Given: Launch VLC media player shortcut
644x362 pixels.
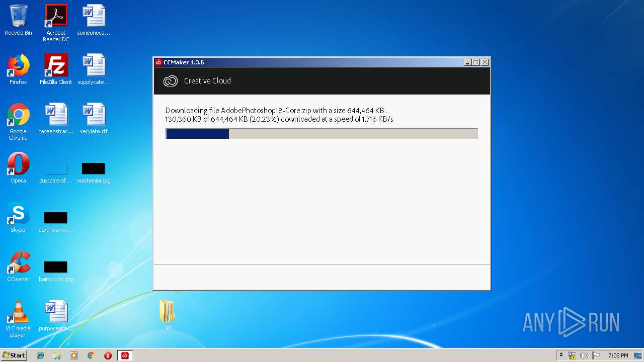Looking at the screenshot, I should point(18,319).
